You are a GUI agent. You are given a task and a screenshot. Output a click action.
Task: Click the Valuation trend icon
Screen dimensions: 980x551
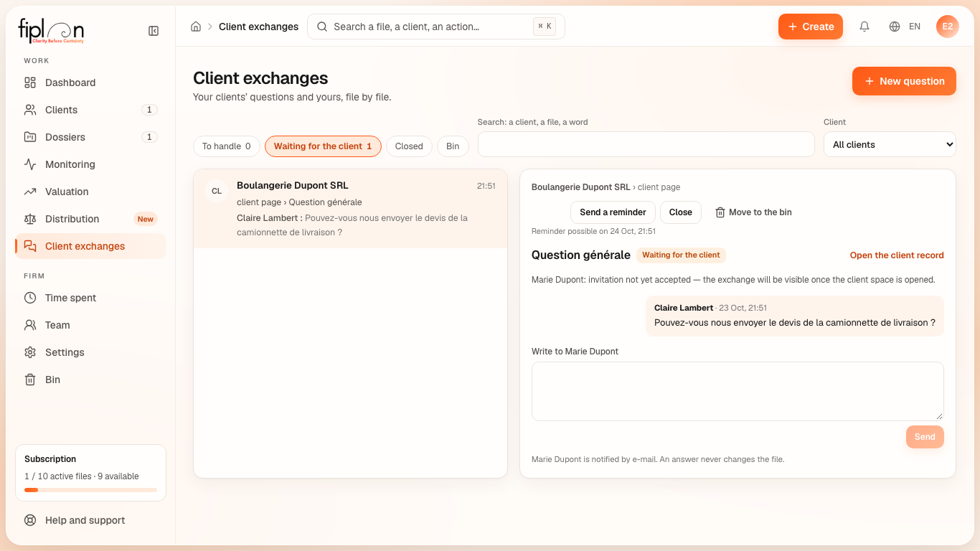(30, 192)
